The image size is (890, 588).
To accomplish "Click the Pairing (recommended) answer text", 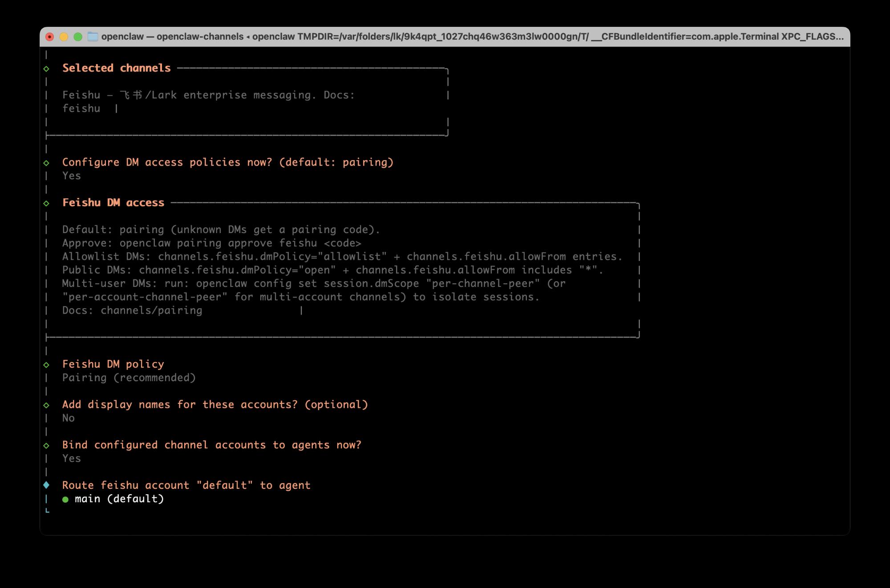I will point(129,378).
